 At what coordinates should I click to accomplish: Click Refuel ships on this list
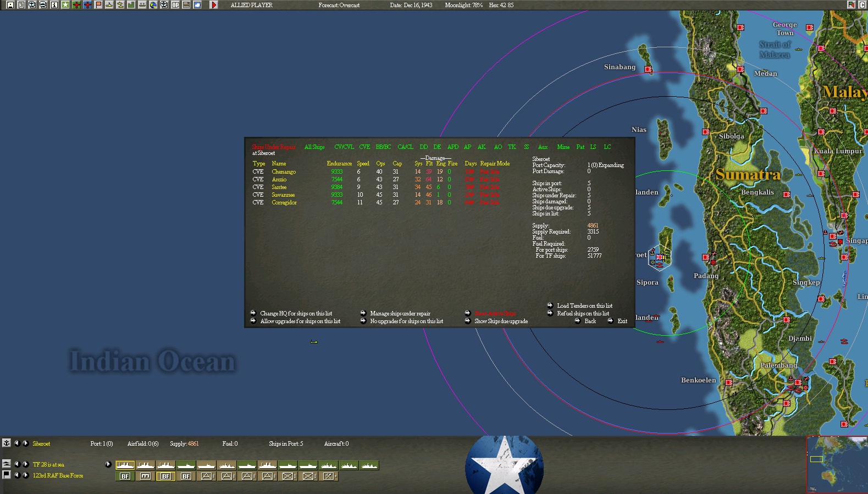coord(583,313)
